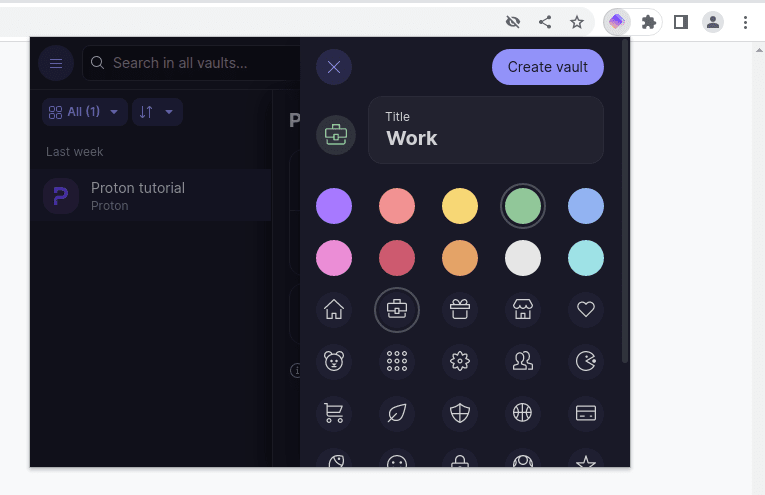Select the briefcase vault icon
The height and width of the screenshot is (495, 765).
point(397,310)
